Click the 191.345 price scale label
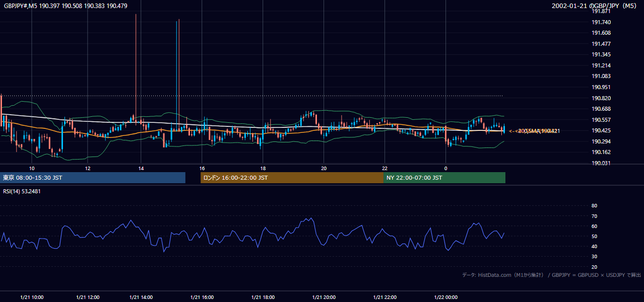 [x=601, y=54]
